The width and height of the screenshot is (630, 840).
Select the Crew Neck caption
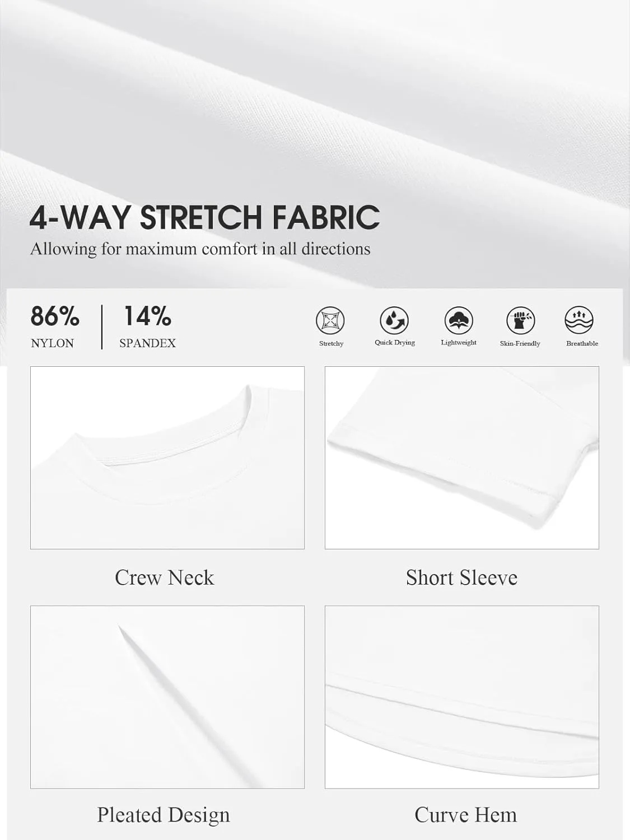pyautogui.click(x=165, y=577)
